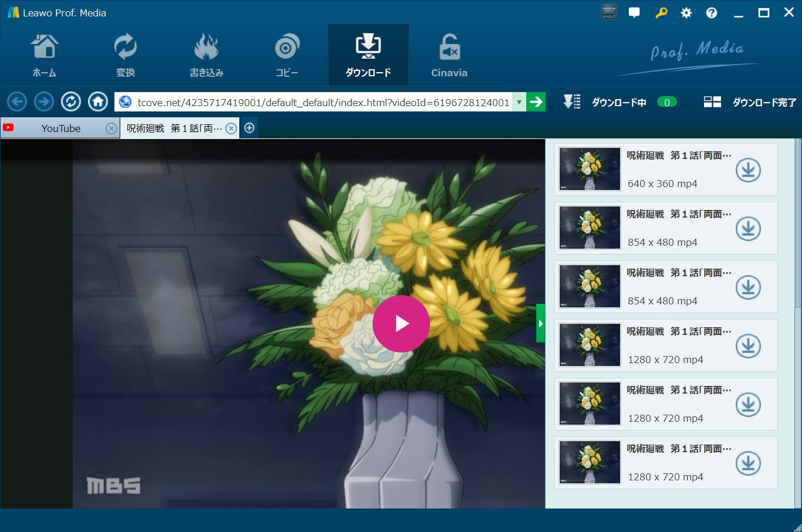802x532 pixels.
Task: Open settings with the gear icon
Action: (686, 12)
